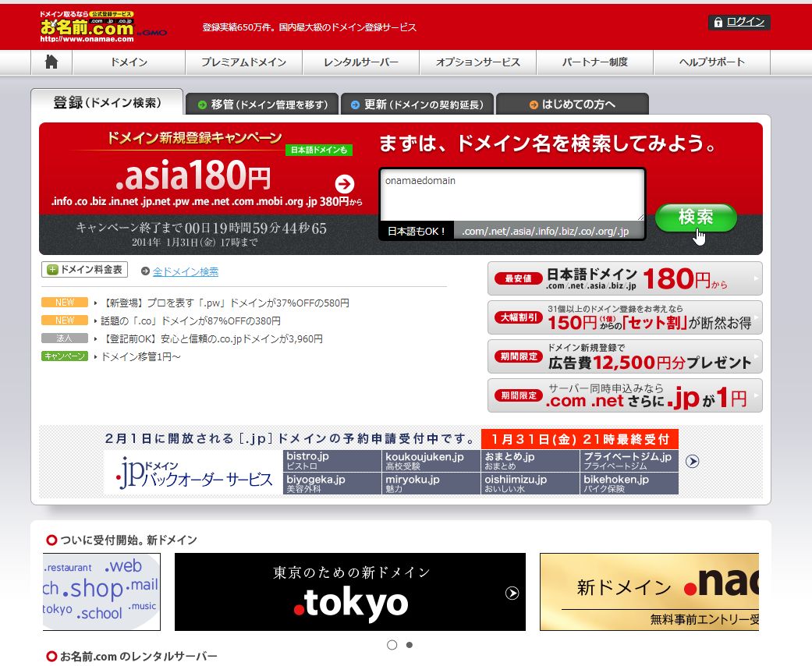The height and width of the screenshot is (666, 812).
Task: Click the ログイン link
Action: 745,22
